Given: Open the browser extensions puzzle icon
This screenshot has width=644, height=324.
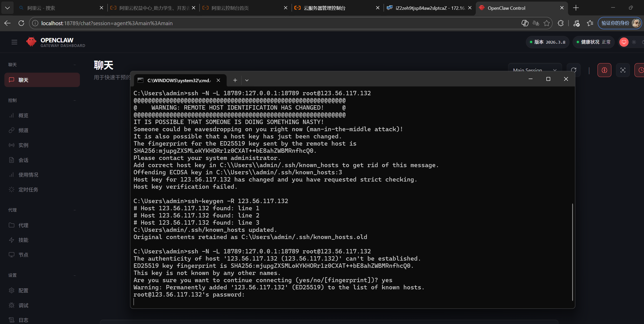Looking at the screenshot, I should click(561, 23).
